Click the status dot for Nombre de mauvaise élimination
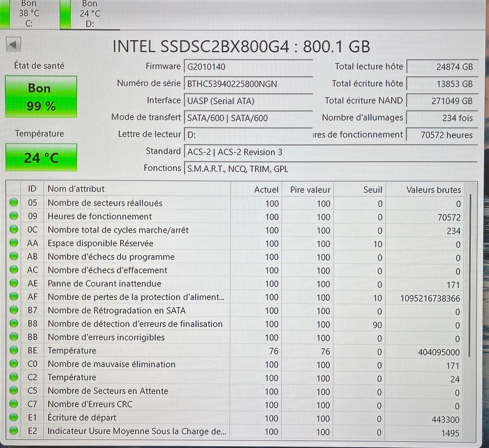 pos(14,364)
